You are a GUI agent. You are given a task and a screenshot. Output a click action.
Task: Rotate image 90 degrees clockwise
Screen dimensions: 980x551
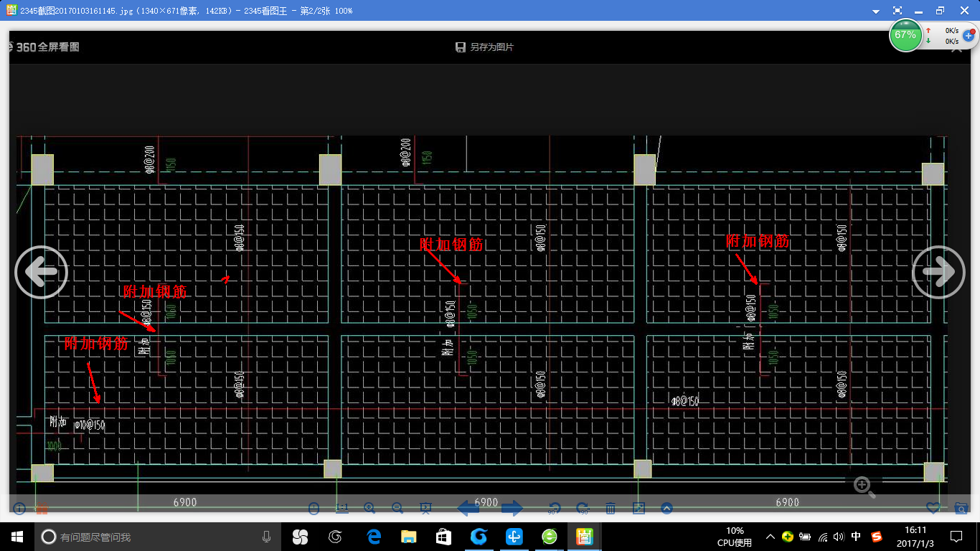click(x=583, y=508)
